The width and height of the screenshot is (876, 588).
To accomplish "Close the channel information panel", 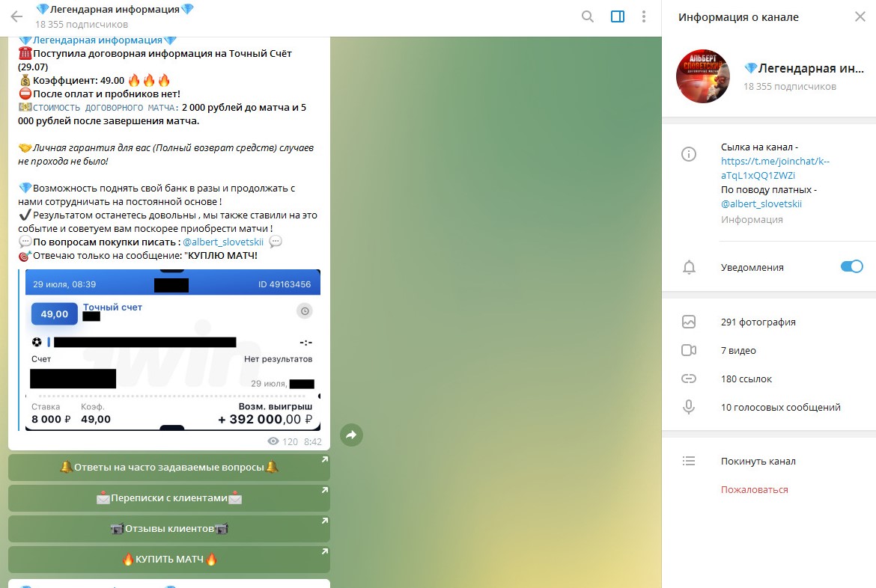I will pyautogui.click(x=860, y=16).
